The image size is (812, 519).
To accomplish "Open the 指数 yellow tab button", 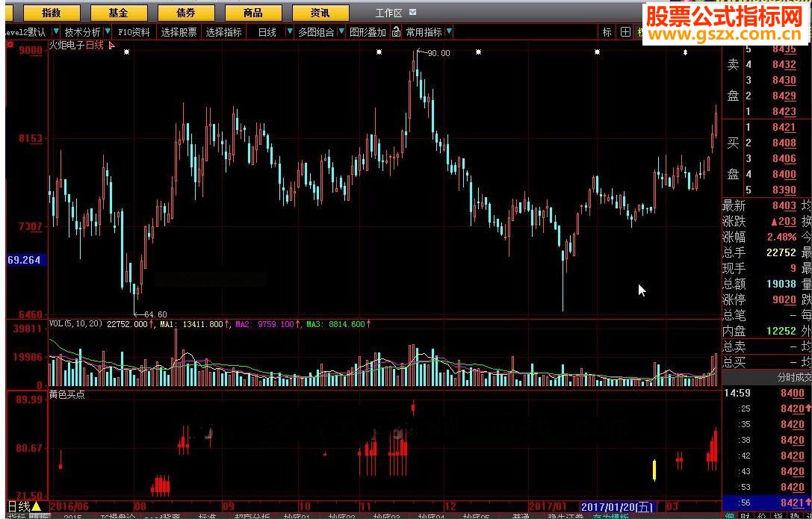I will pos(52,13).
